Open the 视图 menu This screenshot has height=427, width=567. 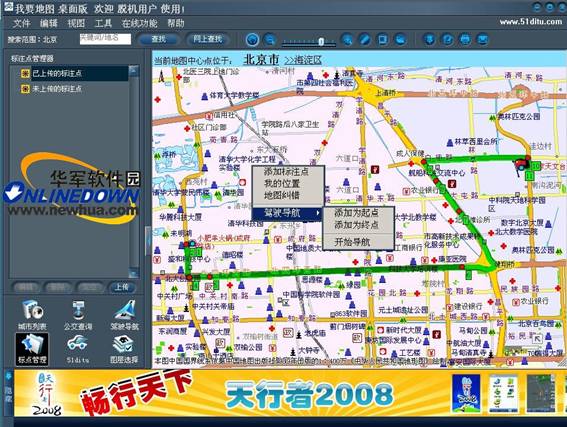click(76, 24)
